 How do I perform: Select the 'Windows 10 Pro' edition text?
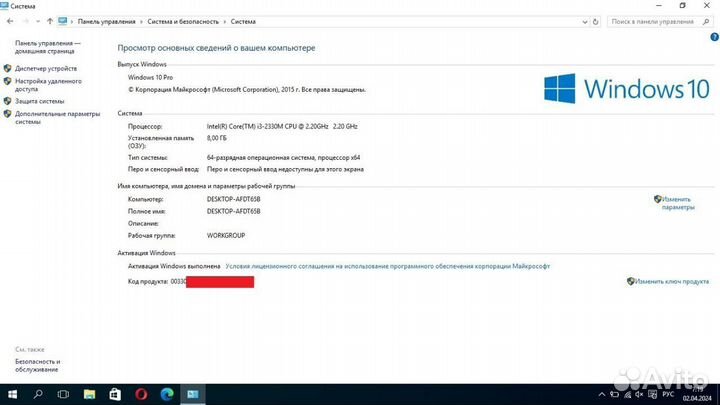click(150, 78)
